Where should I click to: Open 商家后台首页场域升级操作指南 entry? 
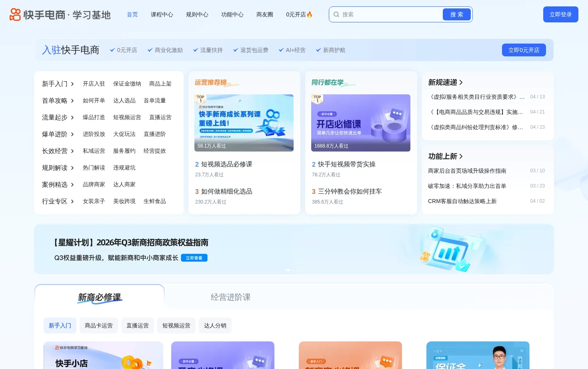(467, 171)
